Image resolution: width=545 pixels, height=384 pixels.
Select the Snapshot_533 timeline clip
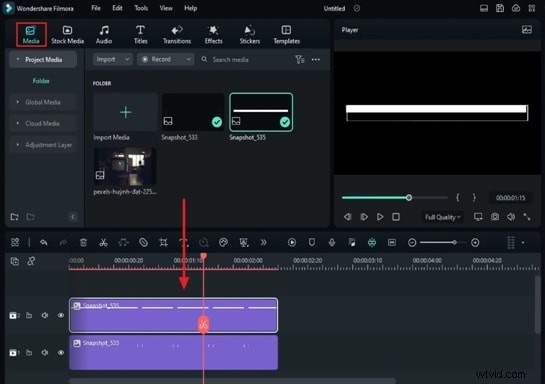click(173, 352)
